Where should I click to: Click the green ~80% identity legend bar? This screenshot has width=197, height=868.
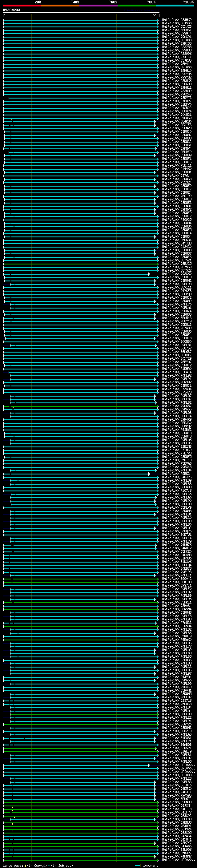pyautogui.click(x=137, y=6)
